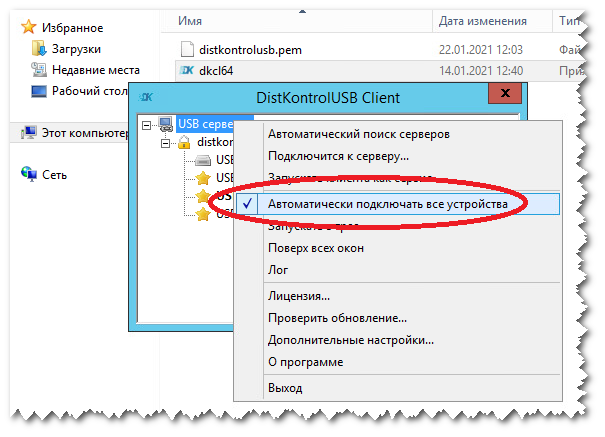
Task: Sort by Дата изменения column header
Action: [483, 20]
